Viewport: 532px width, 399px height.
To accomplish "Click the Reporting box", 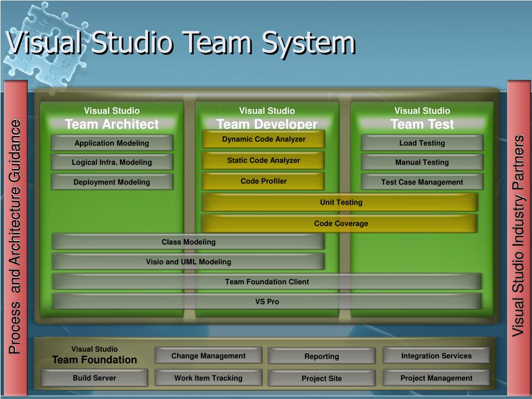I will [322, 356].
